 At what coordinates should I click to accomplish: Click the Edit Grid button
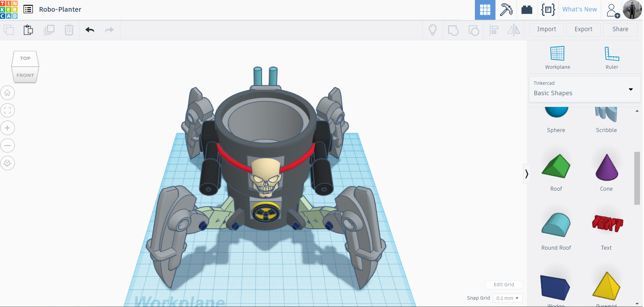coord(504,285)
